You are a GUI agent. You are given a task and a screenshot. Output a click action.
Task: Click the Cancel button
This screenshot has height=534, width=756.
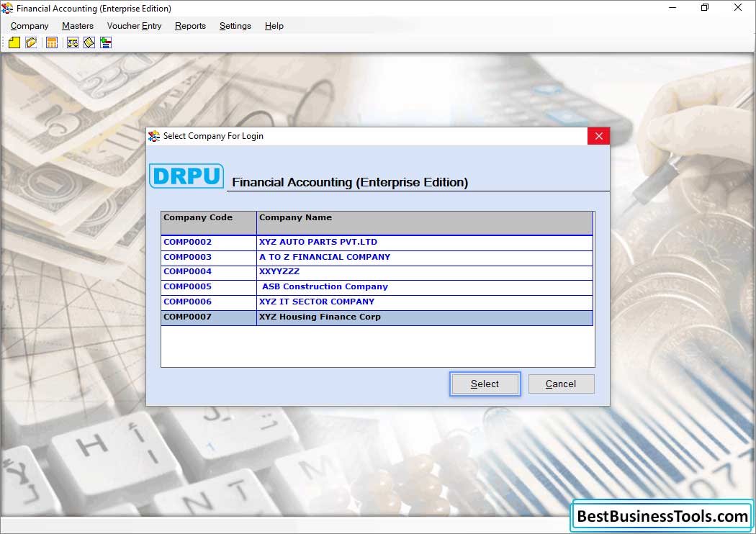coord(561,384)
